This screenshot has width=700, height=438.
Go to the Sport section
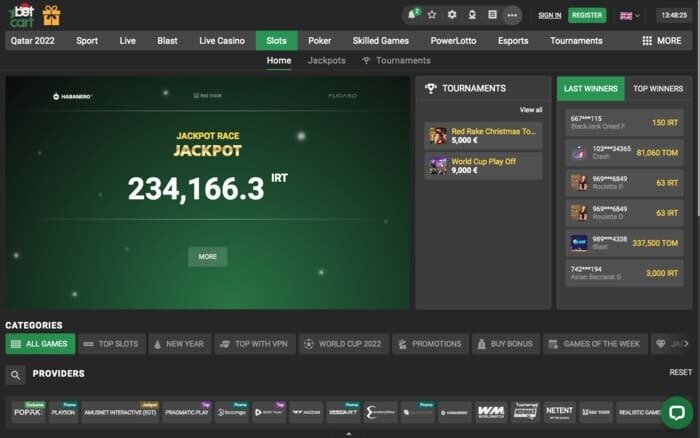87,41
